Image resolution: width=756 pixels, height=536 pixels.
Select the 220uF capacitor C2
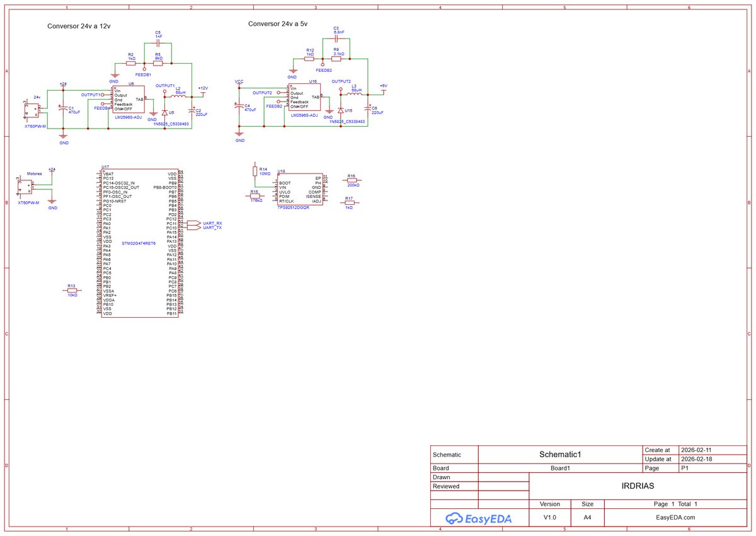pyautogui.click(x=192, y=111)
